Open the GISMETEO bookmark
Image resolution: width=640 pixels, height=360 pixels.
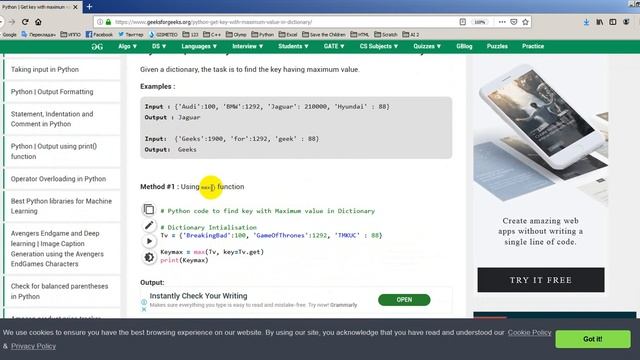[x=163, y=35]
